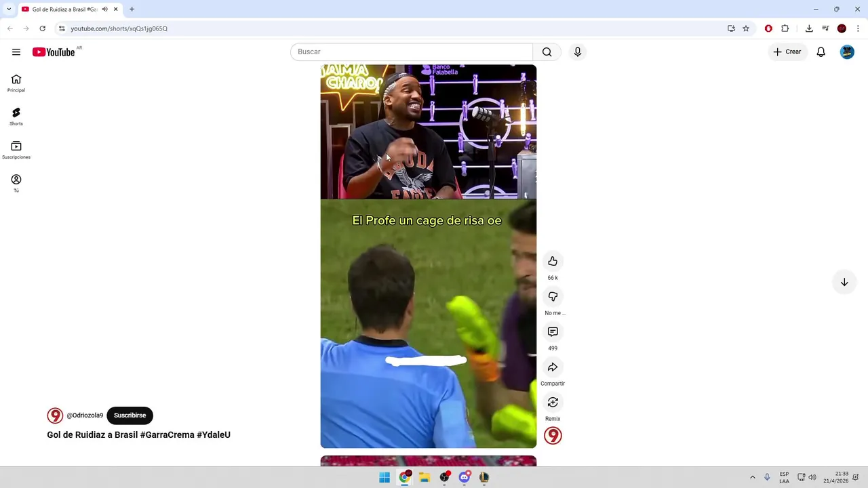Open the YouTube hamburger guide menu
The height and width of the screenshot is (488, 868).
[x=16, y=52]
